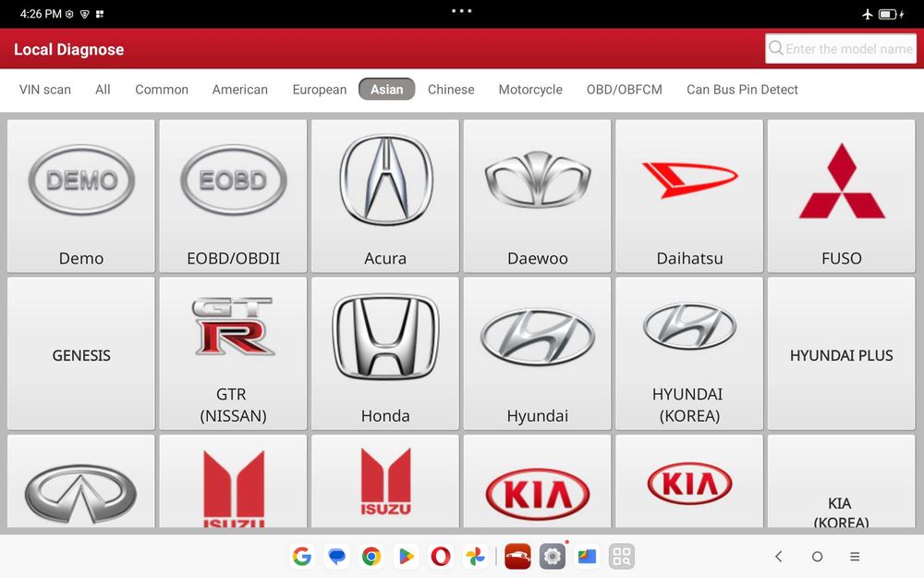Click the Local Diagnose title
Image resolution: width=924 pixels, height=578 pixels.
tap(69, 50)
